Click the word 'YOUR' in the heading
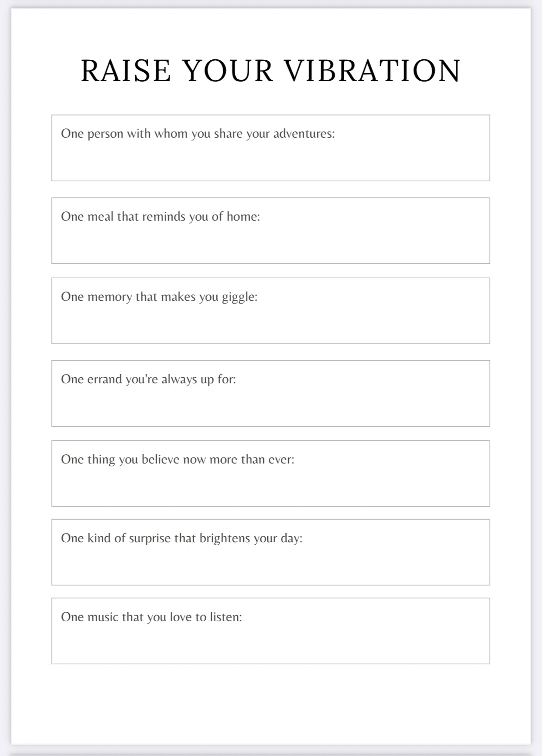 [227, 71]
